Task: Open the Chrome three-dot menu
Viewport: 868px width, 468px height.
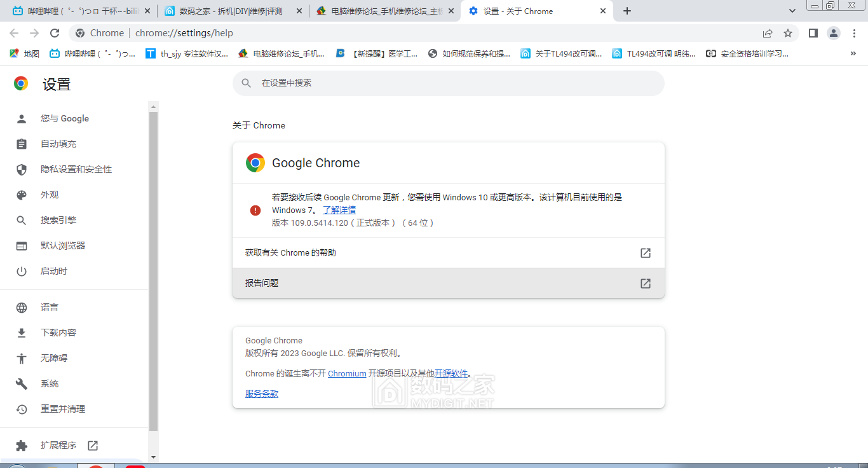Action: click(855, 33)
